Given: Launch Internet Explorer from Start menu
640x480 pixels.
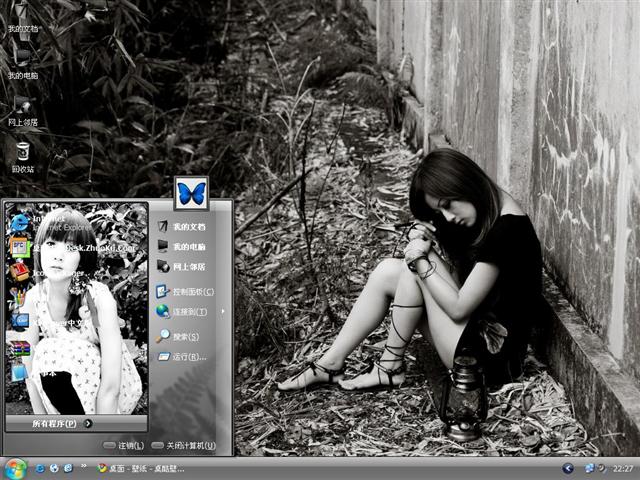Looking at the screenshot, I should tap(20, 221).
